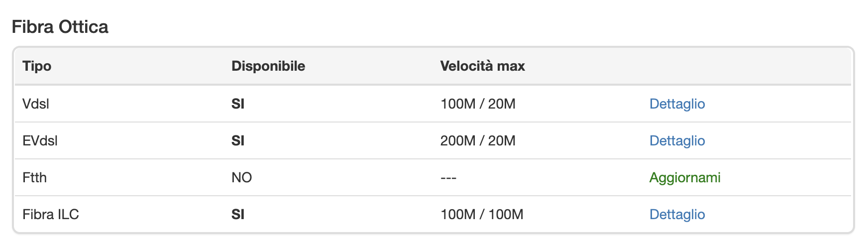This screenshot has height=252, width=868.
Task: Open the EVdsl Dettaglio link
Action: (677, 140)
